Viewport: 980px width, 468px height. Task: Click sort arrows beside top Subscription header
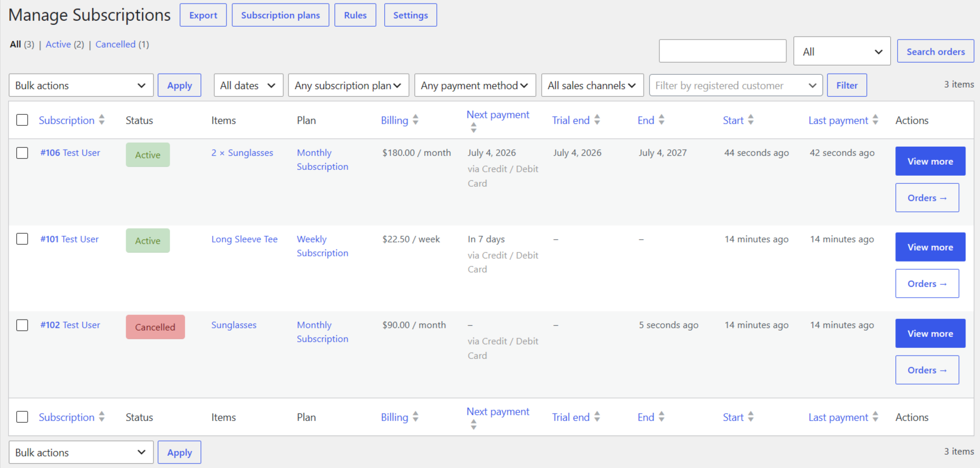click(102, 119)
